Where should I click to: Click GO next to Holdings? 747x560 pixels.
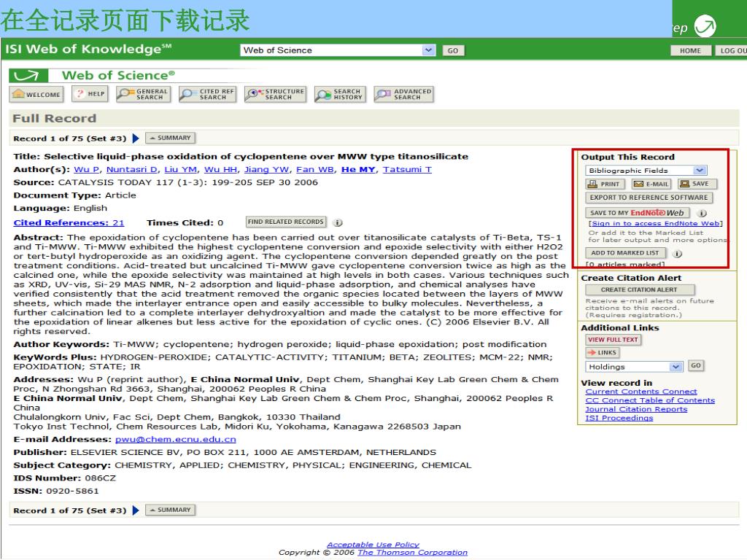click(x=696, y=366)
